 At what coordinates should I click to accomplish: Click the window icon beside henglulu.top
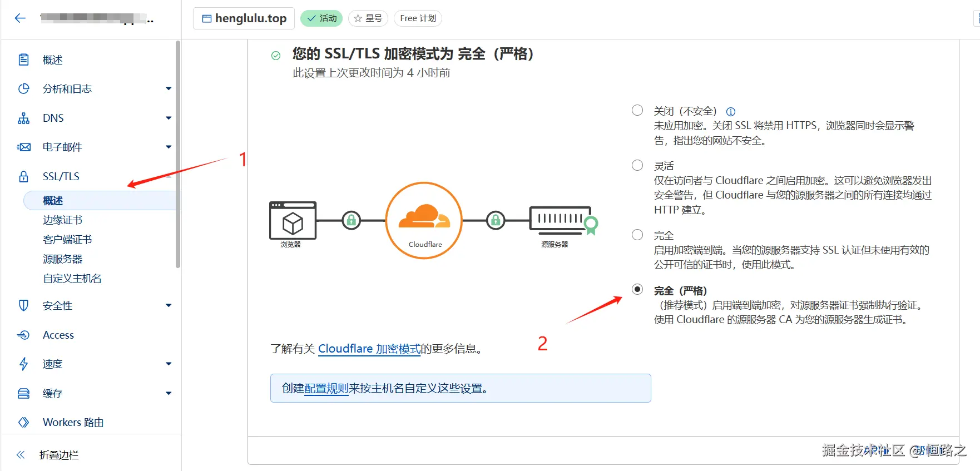[207, 18]
